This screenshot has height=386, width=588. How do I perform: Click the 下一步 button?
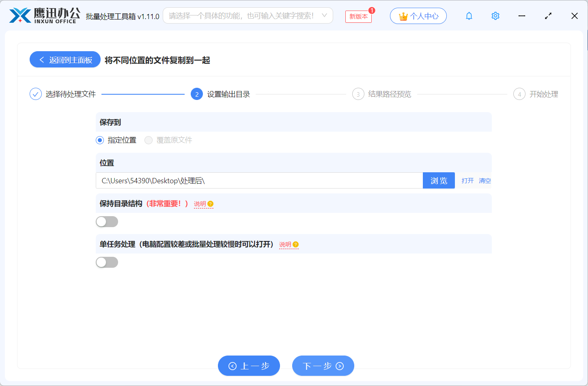point(323,366)
